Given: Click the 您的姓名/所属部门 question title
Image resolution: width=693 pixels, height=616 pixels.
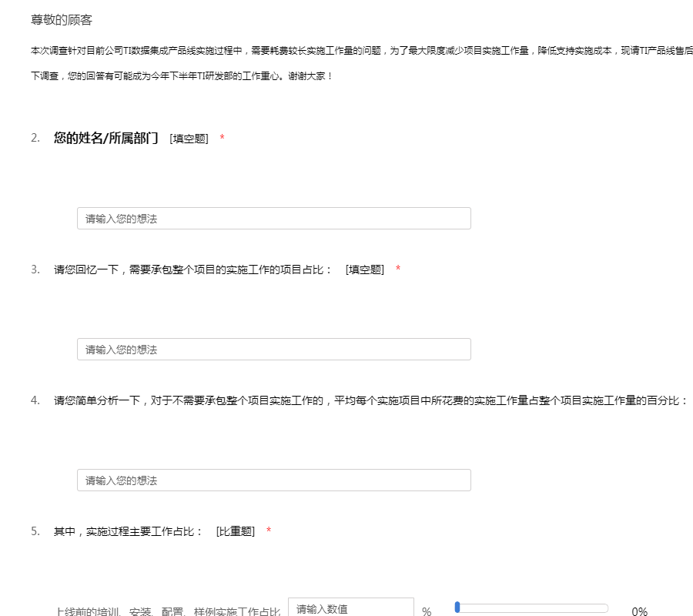Looking at the screenshot, I should coord(106,139).
